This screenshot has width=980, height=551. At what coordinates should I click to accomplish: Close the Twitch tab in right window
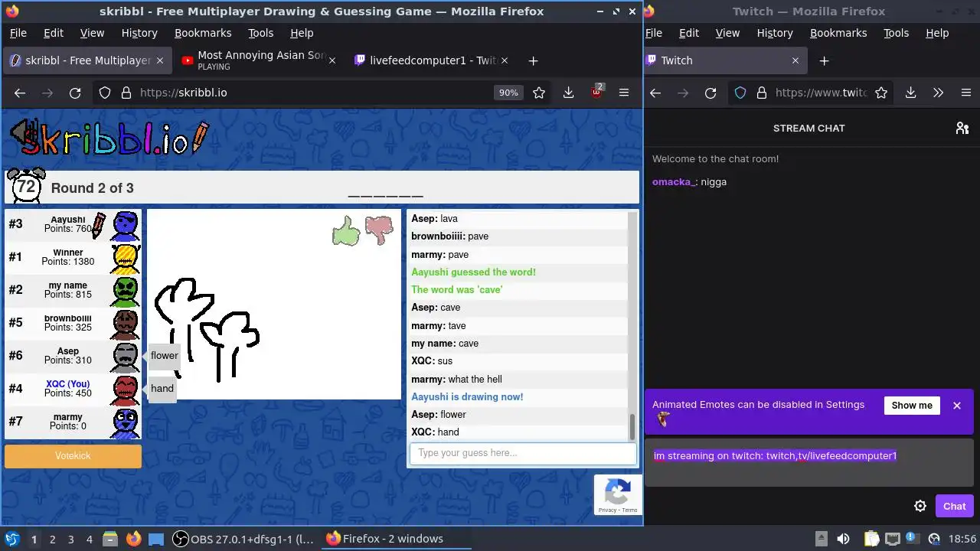click(795, 60)
